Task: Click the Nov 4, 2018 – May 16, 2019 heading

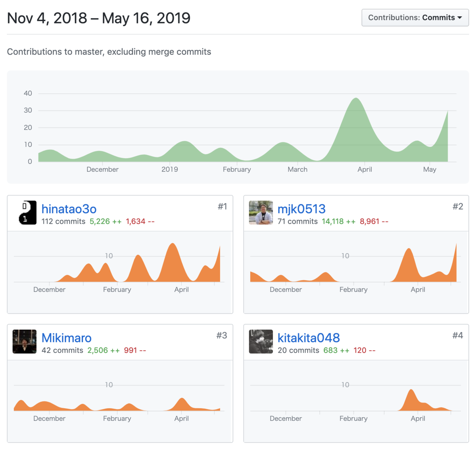Action: 99,18
